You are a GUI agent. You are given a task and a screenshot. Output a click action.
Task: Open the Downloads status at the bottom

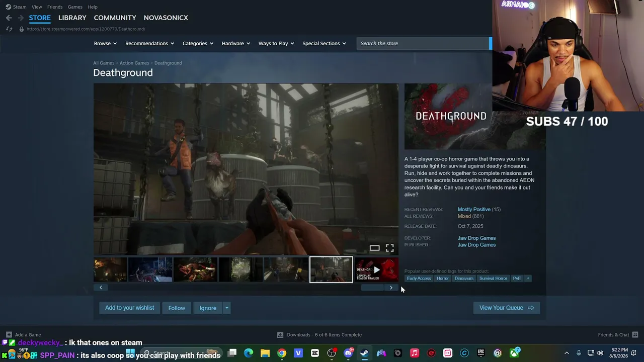[319, 335]
